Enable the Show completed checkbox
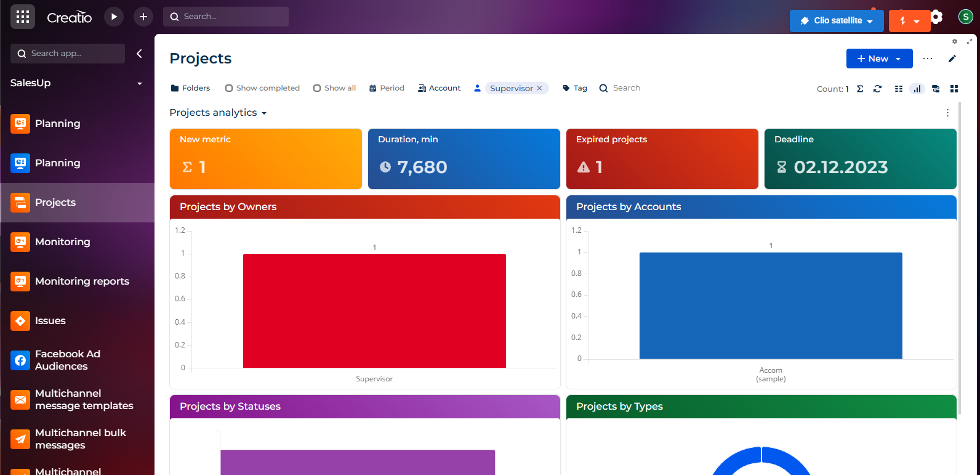Screen dimensions: 980x475 point(229,88)
